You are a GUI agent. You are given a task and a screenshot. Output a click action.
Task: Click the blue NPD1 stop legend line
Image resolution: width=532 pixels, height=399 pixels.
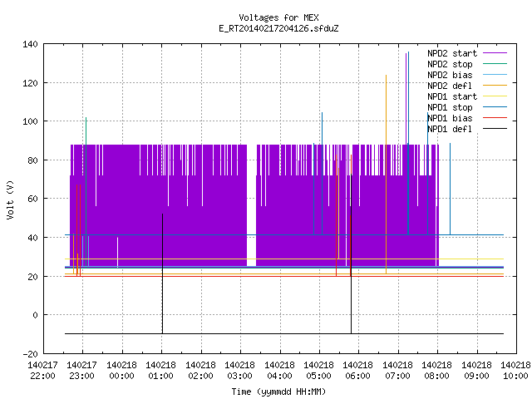tap(495, 107)
